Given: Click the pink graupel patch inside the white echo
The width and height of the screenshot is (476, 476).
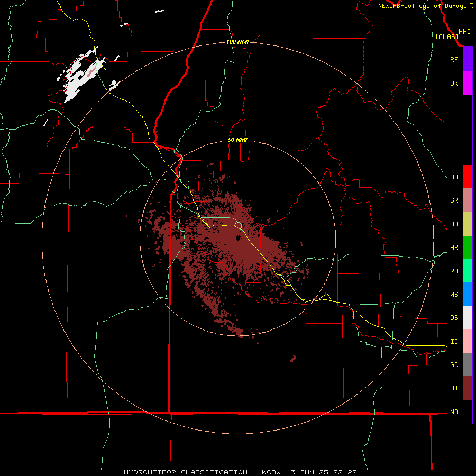Looking at the screenshot, I should [x=90, y=72].
